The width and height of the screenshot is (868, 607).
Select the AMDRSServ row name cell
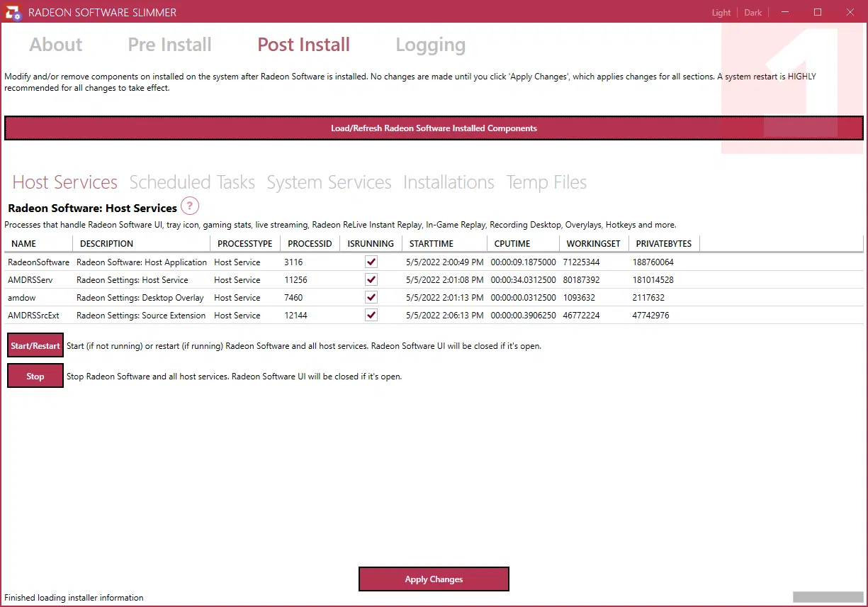click(30, 280)
